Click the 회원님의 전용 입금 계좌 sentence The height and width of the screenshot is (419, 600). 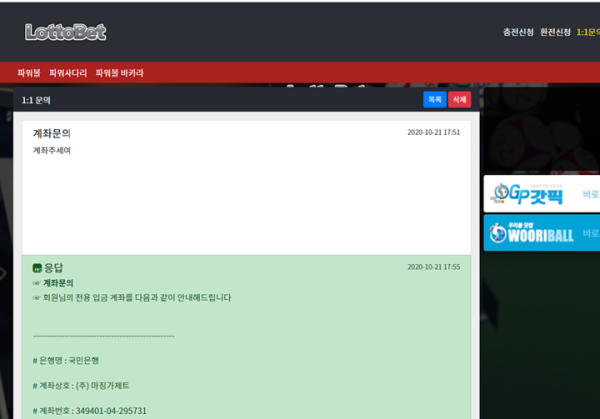(137, 298)
